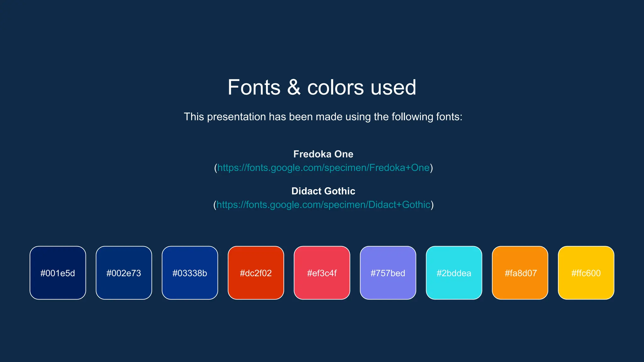Open the Fredoka One Google Fonts link
This screenshot has height=362, width=644.
point(323,168)
